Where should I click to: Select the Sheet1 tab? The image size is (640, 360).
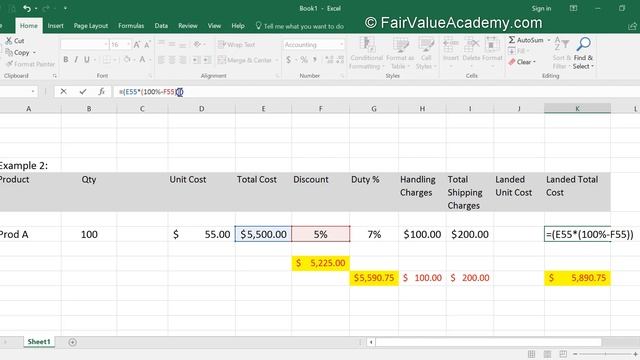(x=39, y=342)
